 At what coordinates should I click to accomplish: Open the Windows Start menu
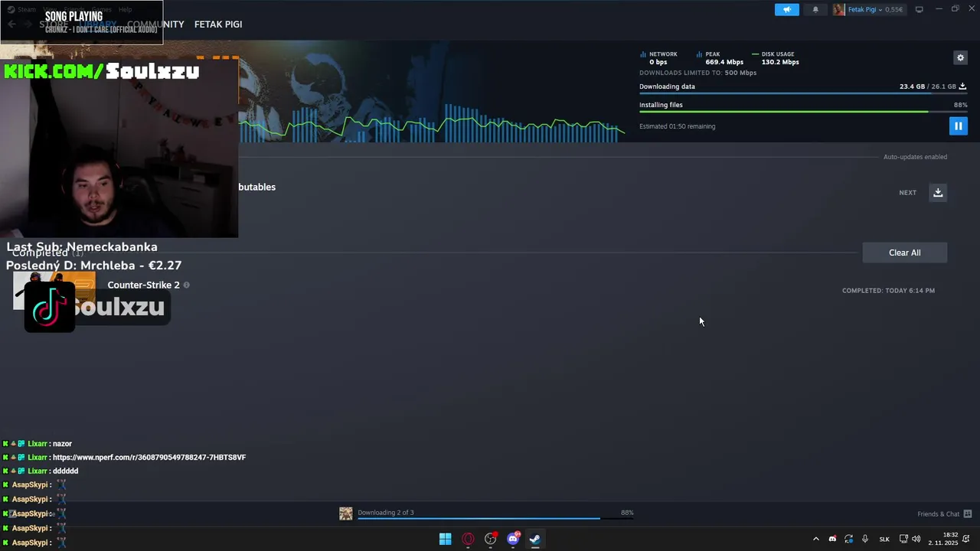[x=445, y=539]
